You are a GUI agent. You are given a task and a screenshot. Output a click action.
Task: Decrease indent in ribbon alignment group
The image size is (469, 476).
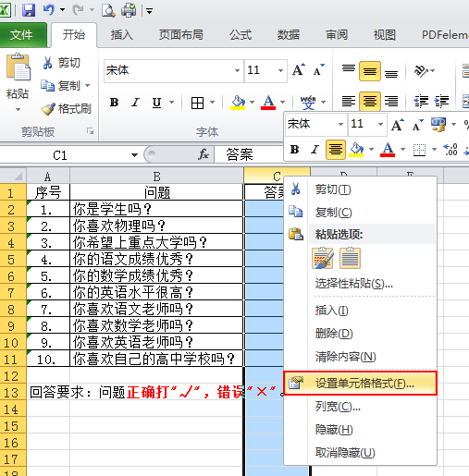tap(421, 101)
